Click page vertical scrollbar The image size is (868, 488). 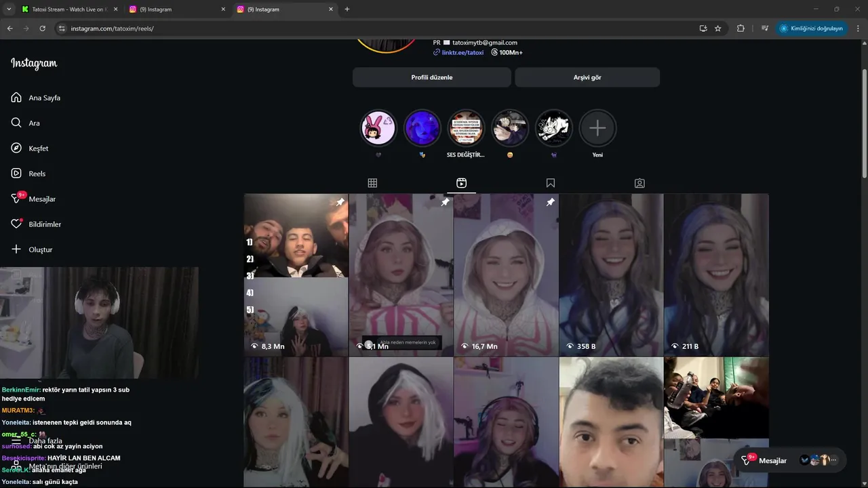click(x=864, y=122)
